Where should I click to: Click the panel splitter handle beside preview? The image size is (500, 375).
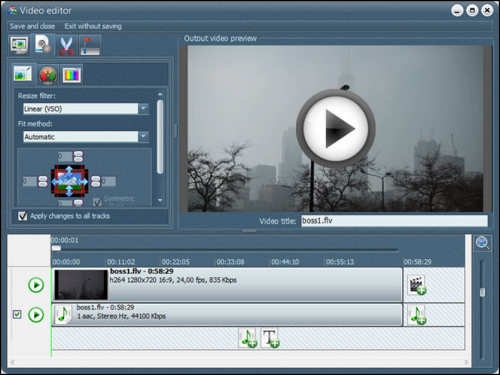tap(176, 131)
